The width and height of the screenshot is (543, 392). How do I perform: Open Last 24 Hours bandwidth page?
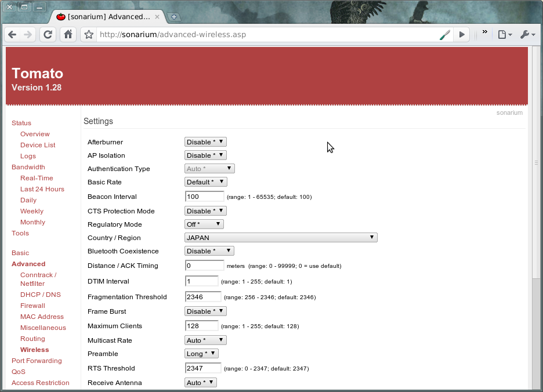pyautogui.click(x=42, y=189)
